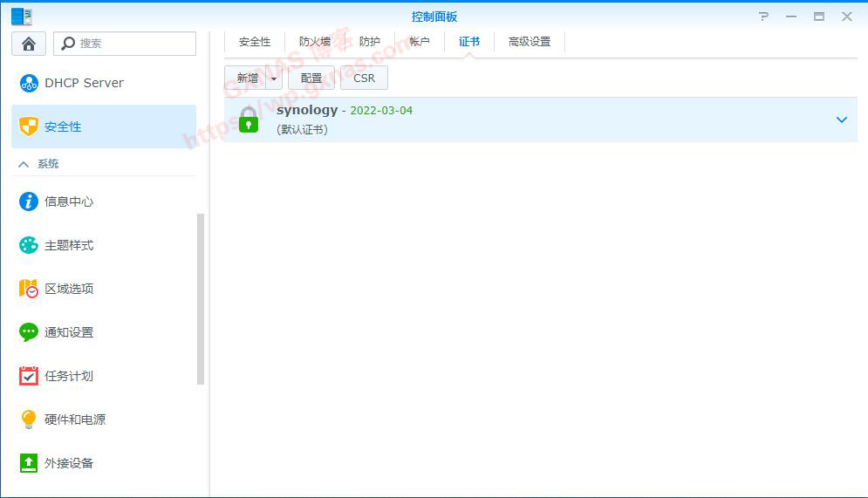Open 外接设备 upload icon
The image size is (868, 498).
pos(29,463)
